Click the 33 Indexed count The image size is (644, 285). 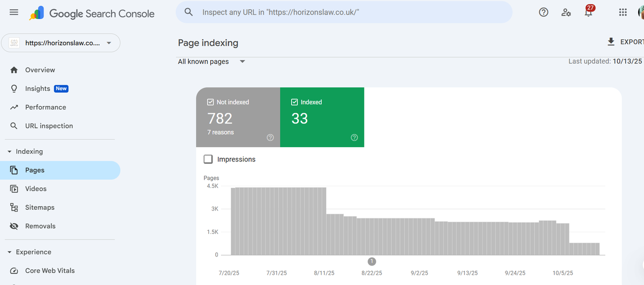click(x=299, y=118)
